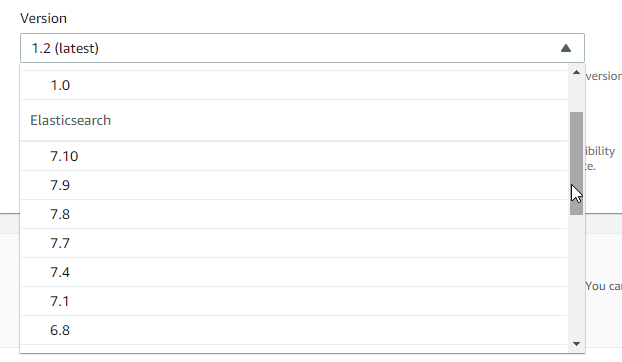The width and height of the screenshot is (622, 362).
Task: Click the scrollbar track above the thumb
Action: pos(576,94)
